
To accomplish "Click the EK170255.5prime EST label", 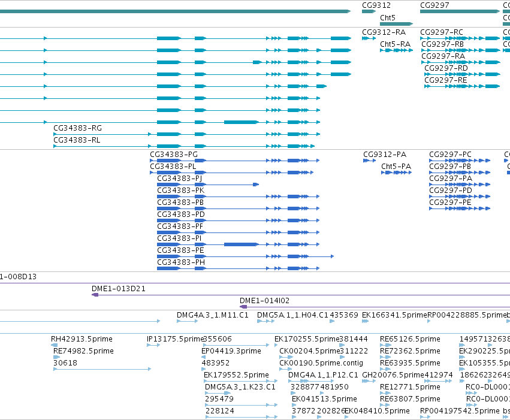I will pos(307,339).
